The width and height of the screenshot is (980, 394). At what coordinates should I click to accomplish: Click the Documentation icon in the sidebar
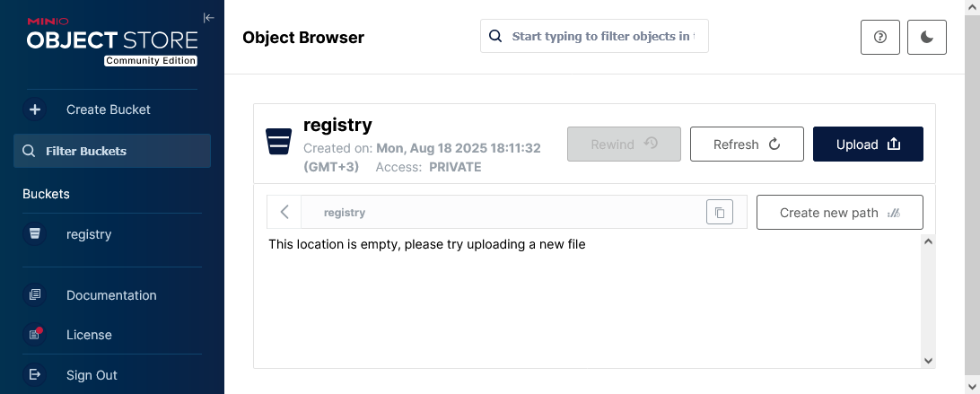point(35,295)
